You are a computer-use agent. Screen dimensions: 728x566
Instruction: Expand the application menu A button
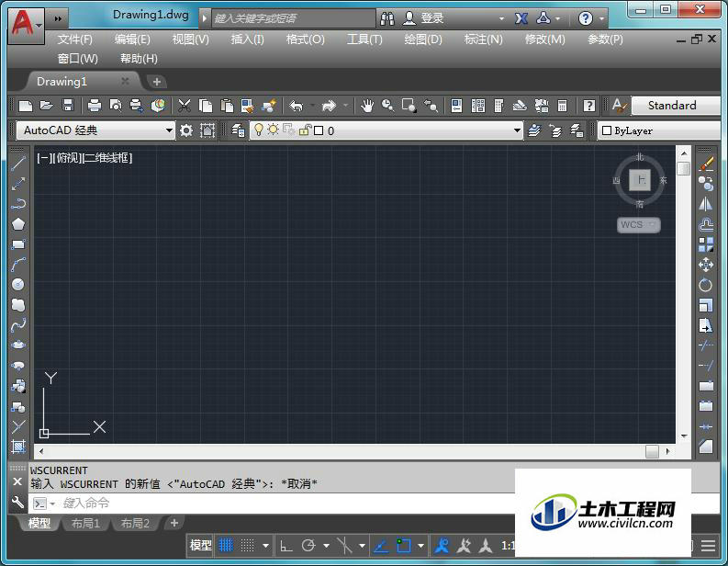[x=26, y=26]
